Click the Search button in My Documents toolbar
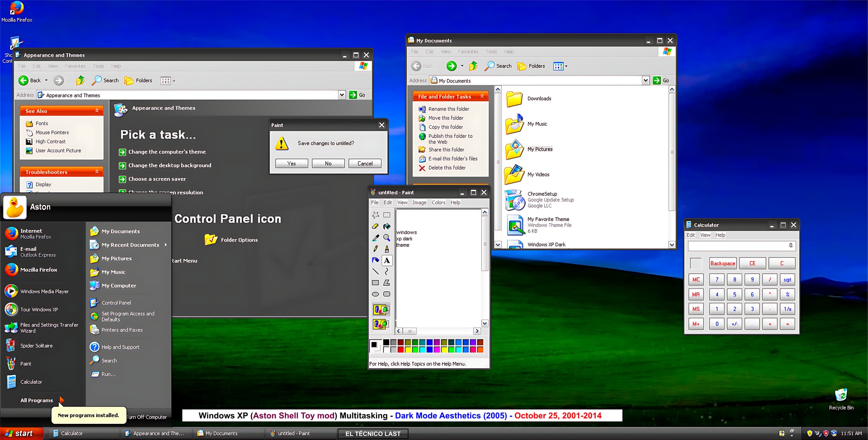 (498, 66)
